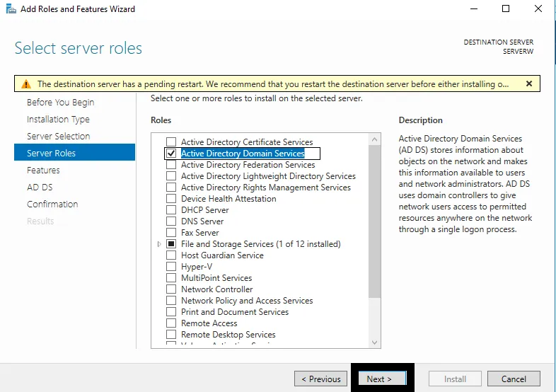556x392 pixels.
Task: Click the pending restart warning message
Action: coord(273,84)
